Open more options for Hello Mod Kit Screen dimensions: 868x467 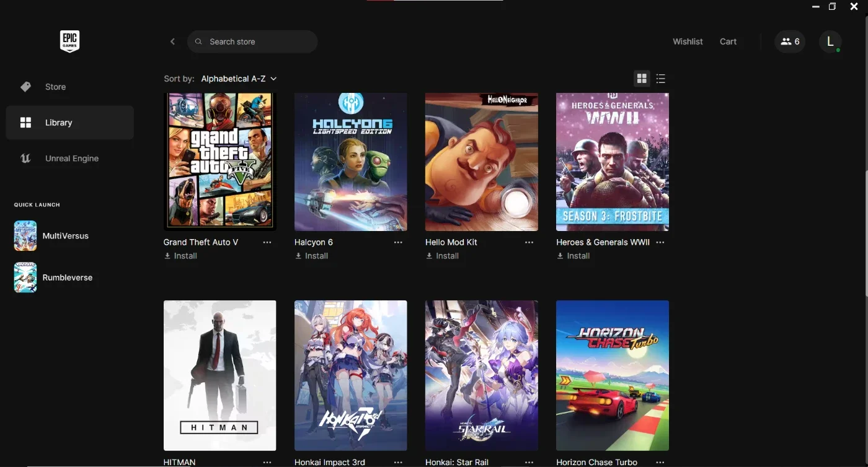coord(529,242)
